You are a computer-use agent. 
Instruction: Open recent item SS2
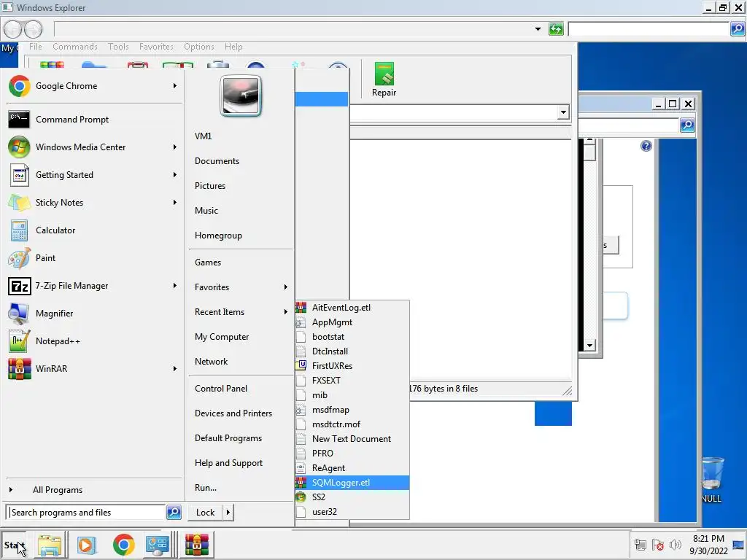point(352,497)
